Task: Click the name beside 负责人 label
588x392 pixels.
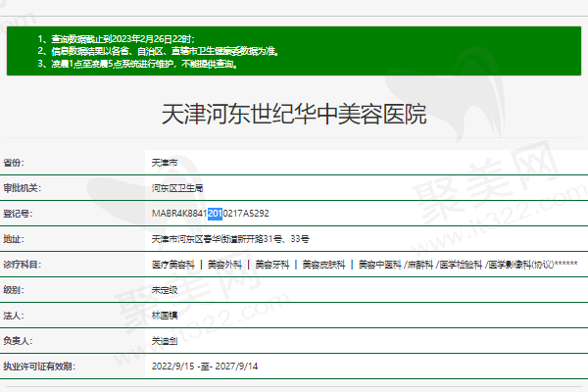Action: (x=165, y=341)
